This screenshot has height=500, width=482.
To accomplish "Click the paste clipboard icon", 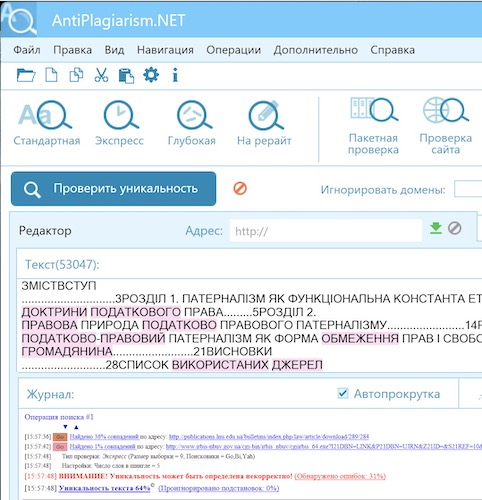I will tap(126, 75).
